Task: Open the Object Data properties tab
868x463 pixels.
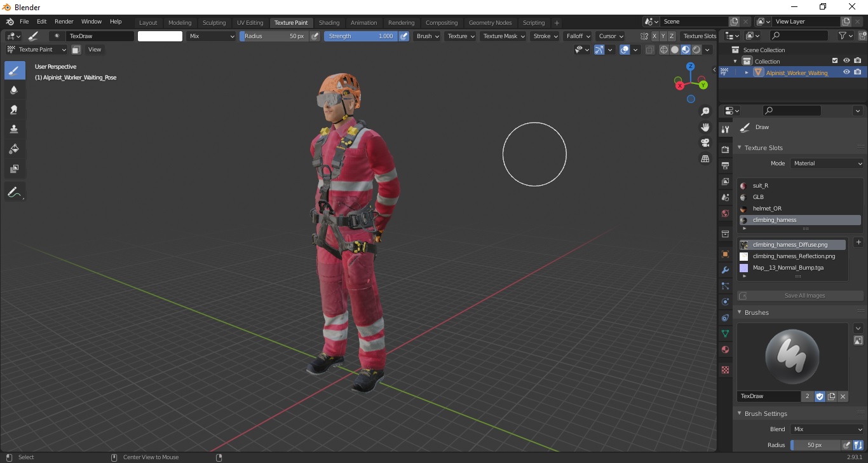Action: 725,333
